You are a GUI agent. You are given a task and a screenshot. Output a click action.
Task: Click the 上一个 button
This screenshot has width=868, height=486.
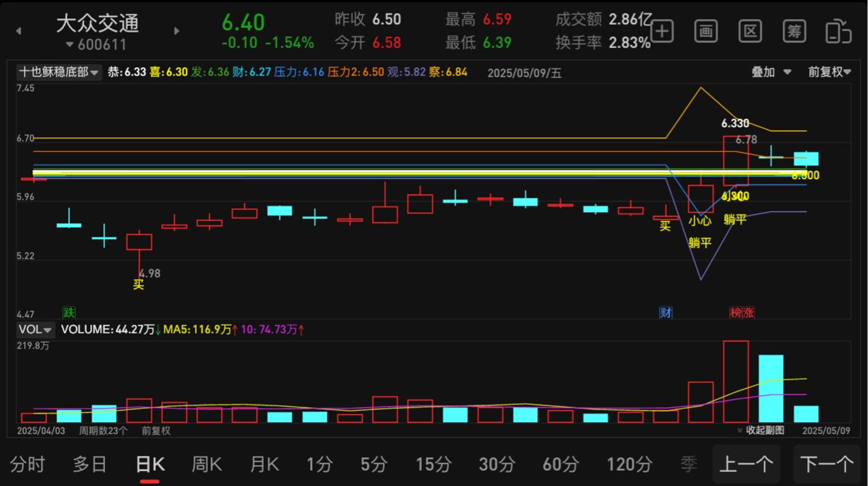(x=747, y=464)
